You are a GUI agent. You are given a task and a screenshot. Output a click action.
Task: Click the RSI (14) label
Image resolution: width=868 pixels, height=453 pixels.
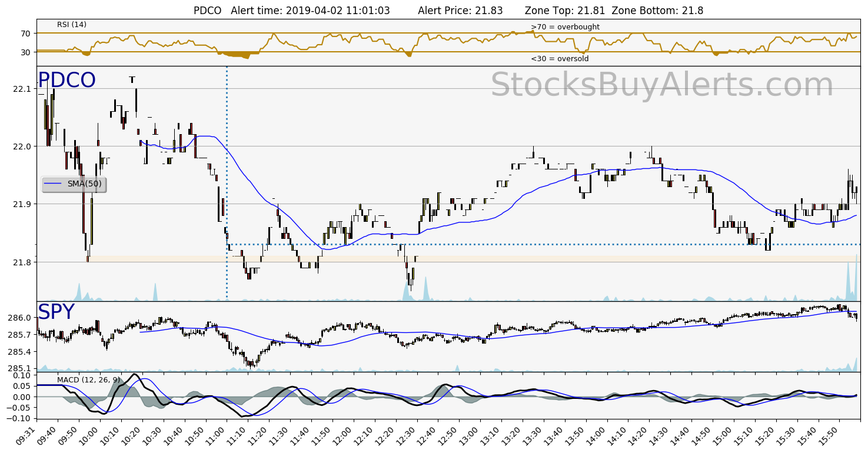click(72, 25)
